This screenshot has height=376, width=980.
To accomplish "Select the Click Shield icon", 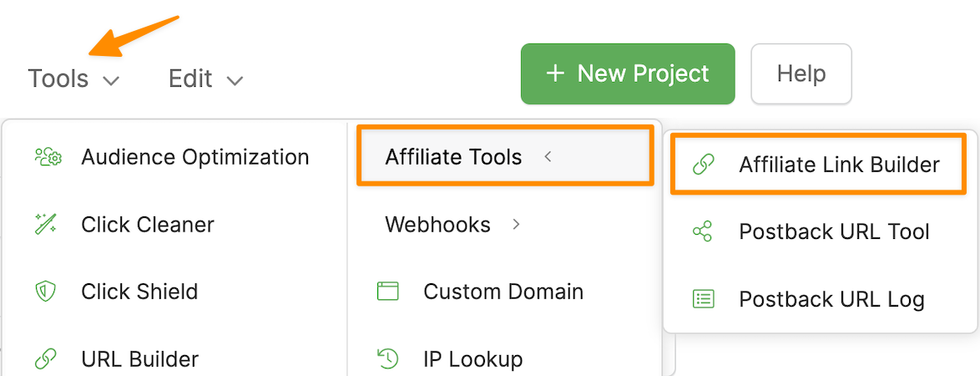I will pos(45,292).
